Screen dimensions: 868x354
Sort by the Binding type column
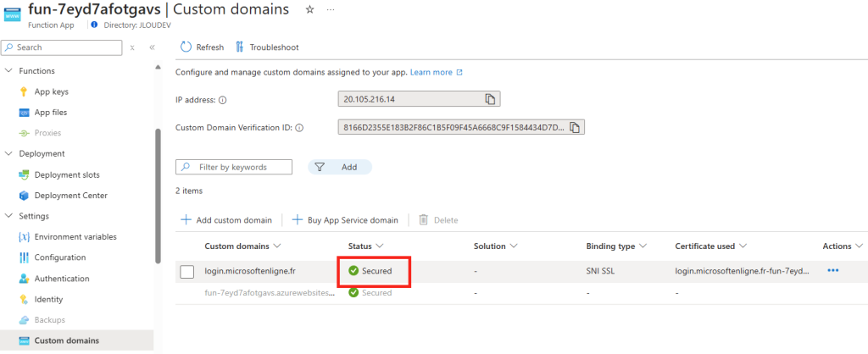pyautogui.click(x=617, y=246)
